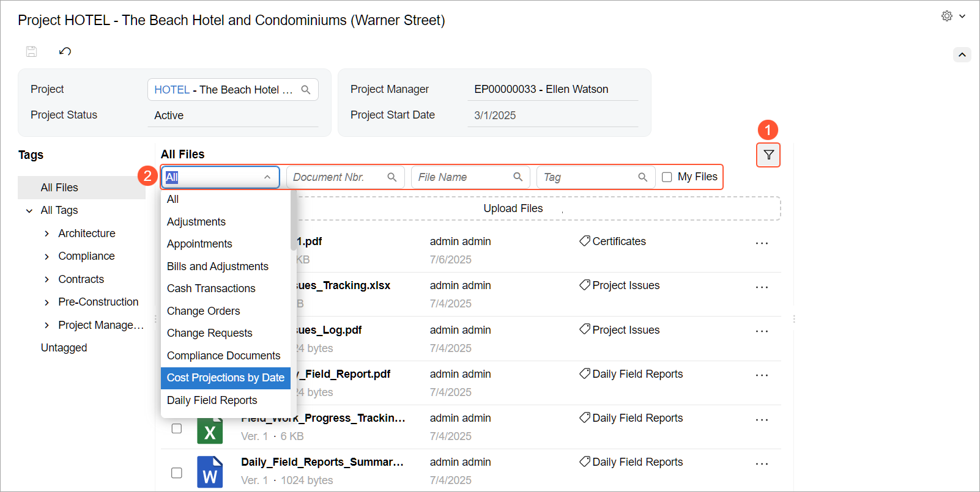Viewport: 980px width, 492px height.
Task: Collapse the project summary panel
Action: [x=962, y=55]
